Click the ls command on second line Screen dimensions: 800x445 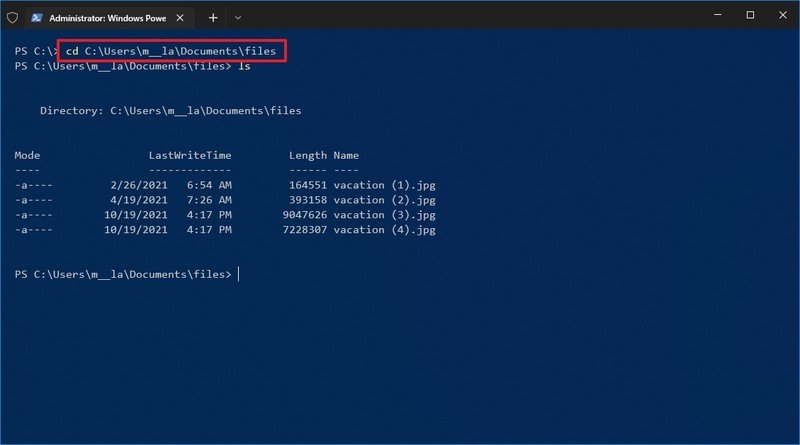click(243, 66)
